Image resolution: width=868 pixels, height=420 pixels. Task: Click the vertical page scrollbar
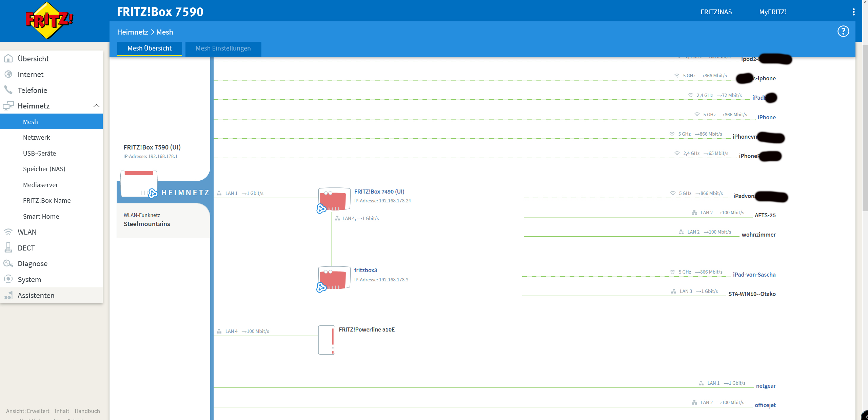point(865,129)
